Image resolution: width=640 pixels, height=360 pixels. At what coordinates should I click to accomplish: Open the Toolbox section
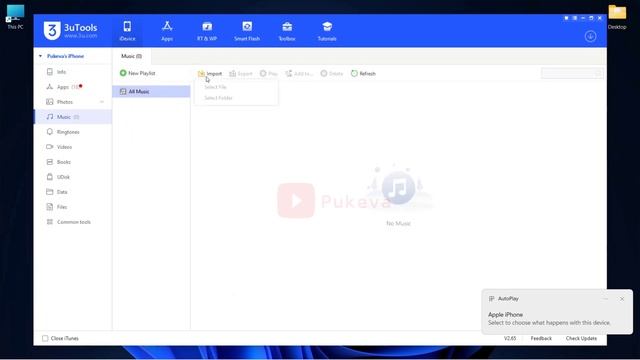coord(287,31)
